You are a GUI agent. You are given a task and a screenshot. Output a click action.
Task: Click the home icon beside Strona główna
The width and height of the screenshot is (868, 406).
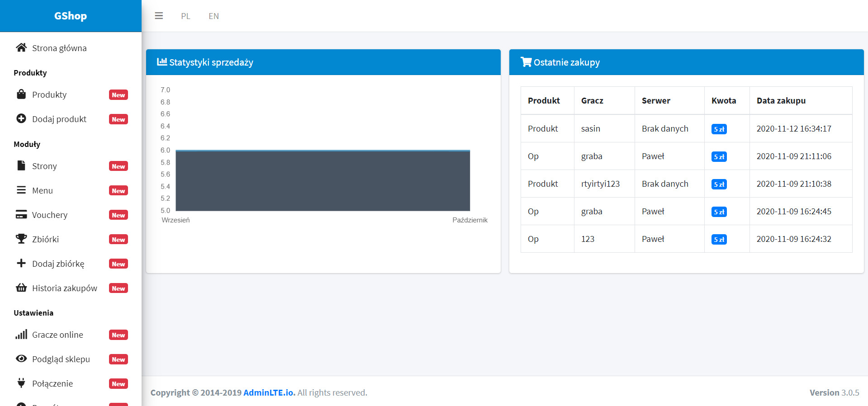pos(21,47)
